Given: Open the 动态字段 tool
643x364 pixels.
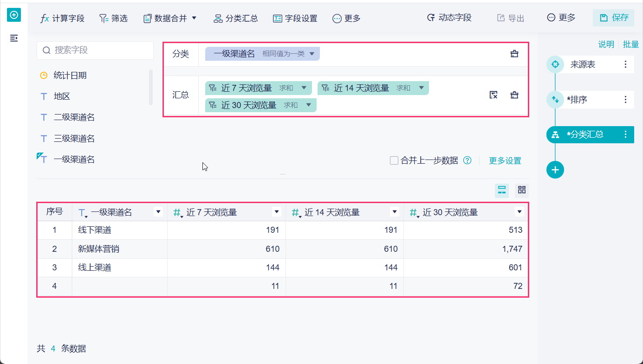Looking at the screenshot, I should pos(449,18).
